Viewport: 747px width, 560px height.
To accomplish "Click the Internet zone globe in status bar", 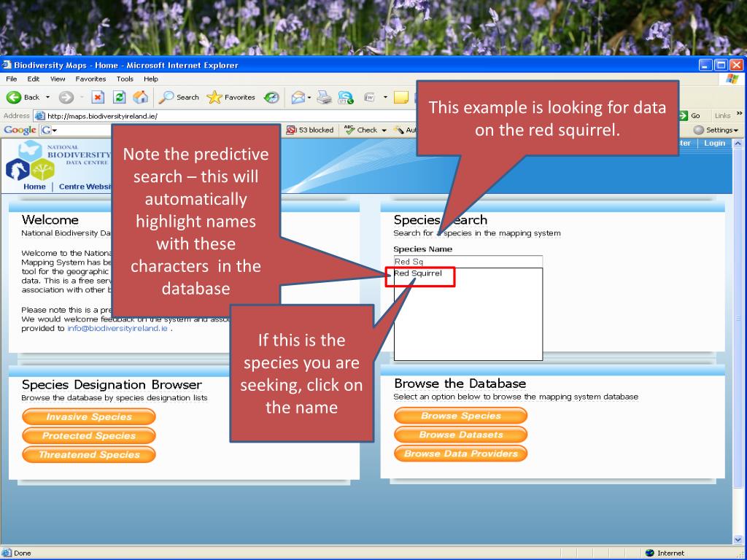I will (650, 553).
